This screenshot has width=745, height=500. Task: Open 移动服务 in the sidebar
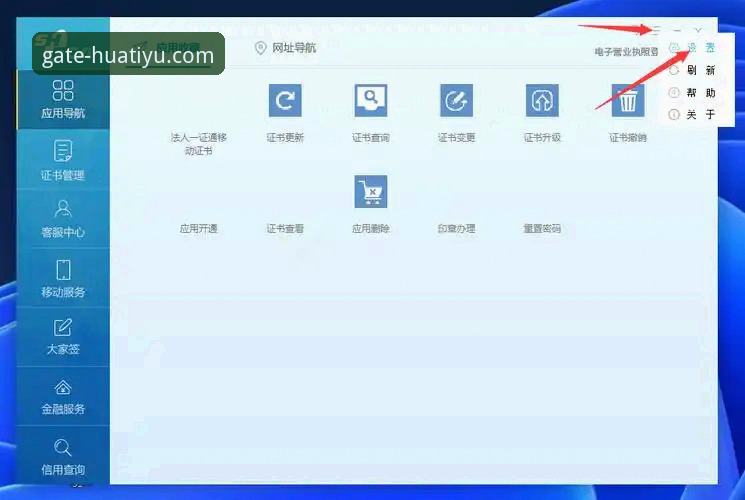tap(63, 279)
